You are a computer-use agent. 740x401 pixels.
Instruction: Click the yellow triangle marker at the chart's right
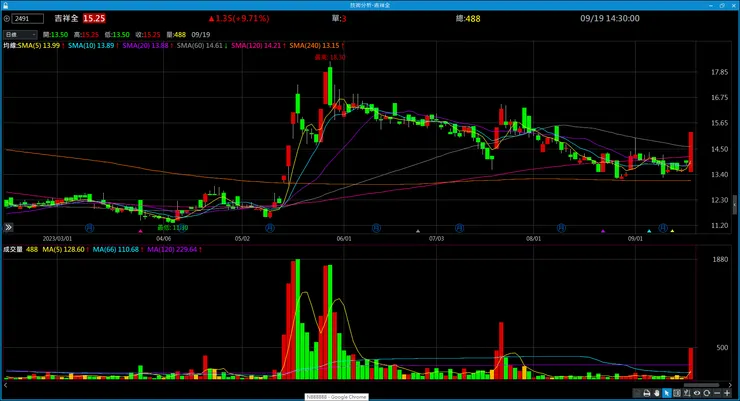coord(672,231)
